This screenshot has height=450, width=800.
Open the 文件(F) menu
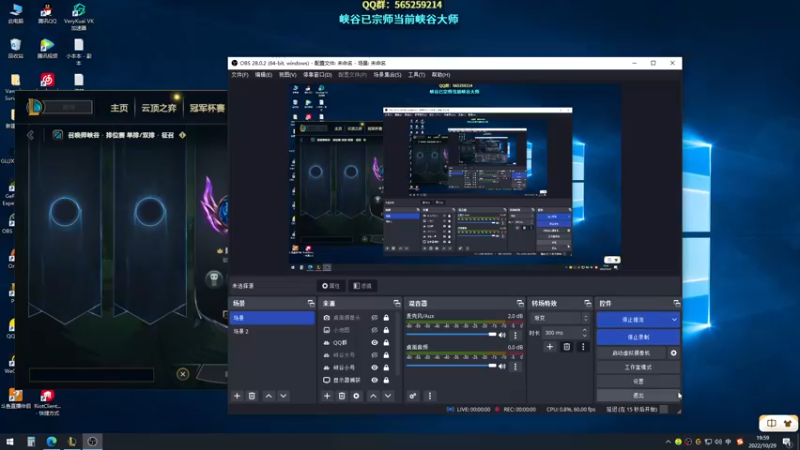[240, 75]
